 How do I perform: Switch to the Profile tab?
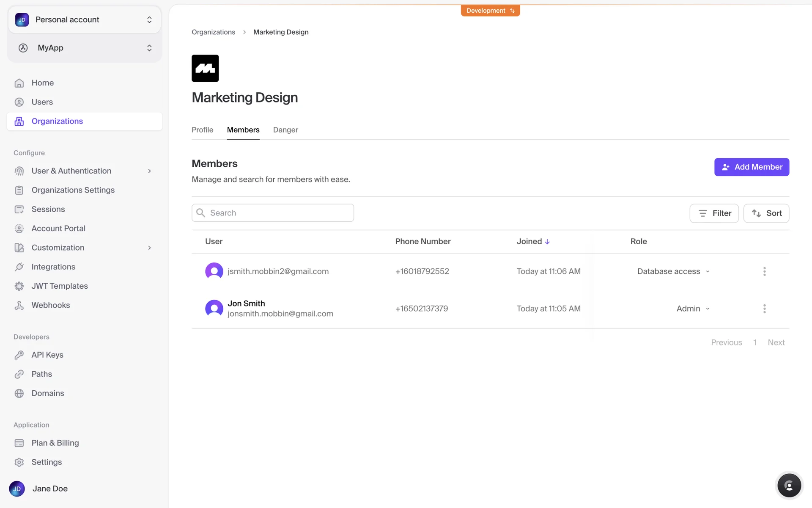[x=202, y=130]
